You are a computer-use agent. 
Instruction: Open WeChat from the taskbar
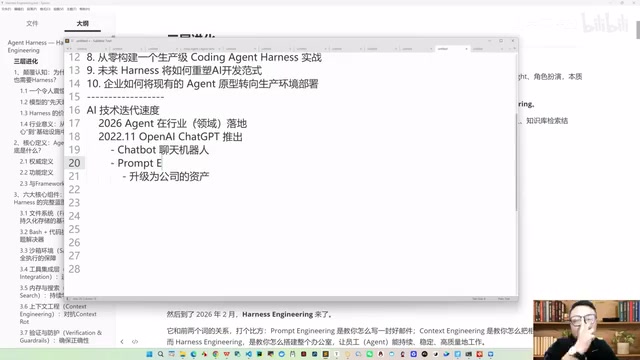pos(370,354)
